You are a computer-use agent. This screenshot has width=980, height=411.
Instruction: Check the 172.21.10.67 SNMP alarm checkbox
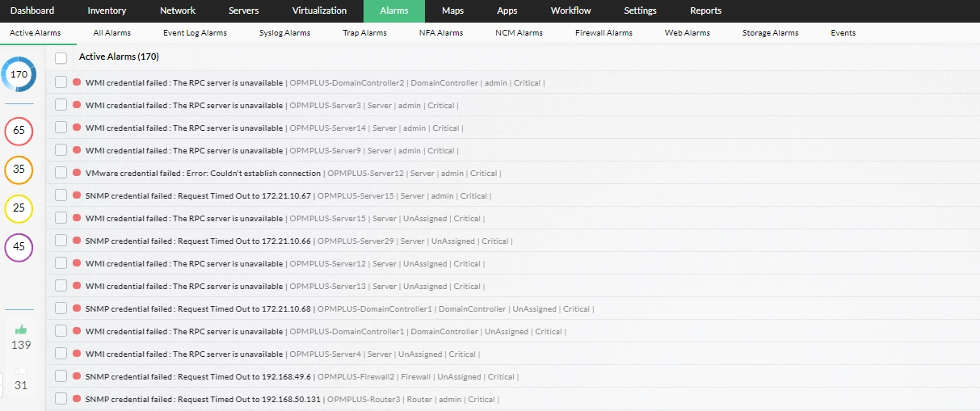(61, 195)
